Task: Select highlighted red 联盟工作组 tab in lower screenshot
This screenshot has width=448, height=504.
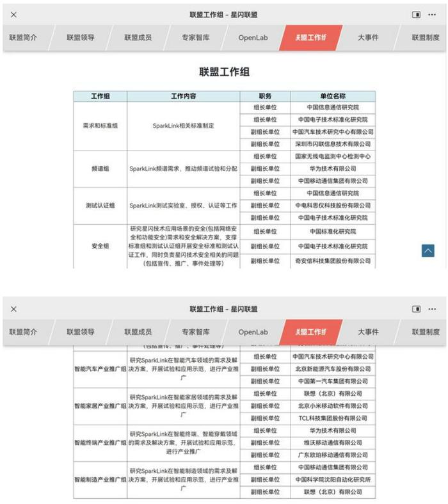Action: (310, 332)
